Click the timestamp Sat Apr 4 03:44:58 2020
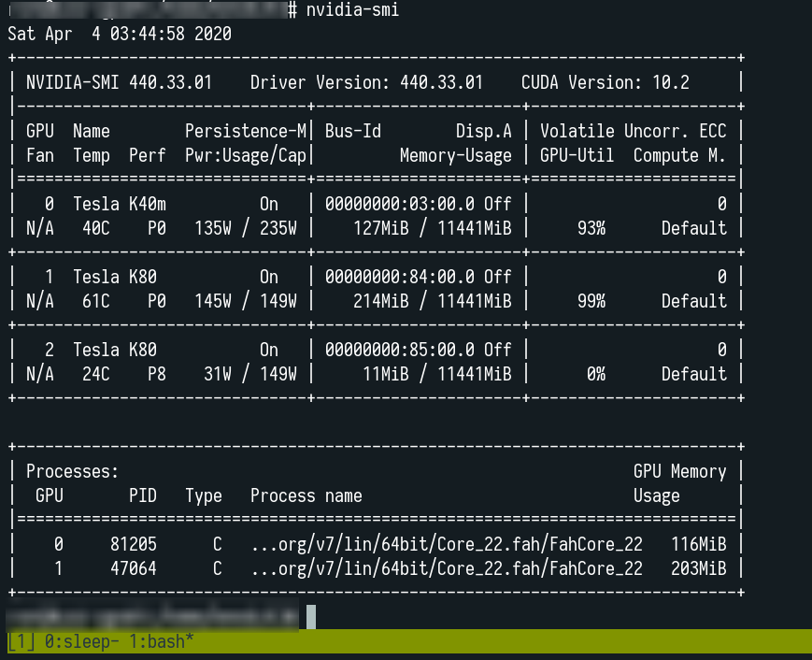The image size is (812, 660). (120, 35)
